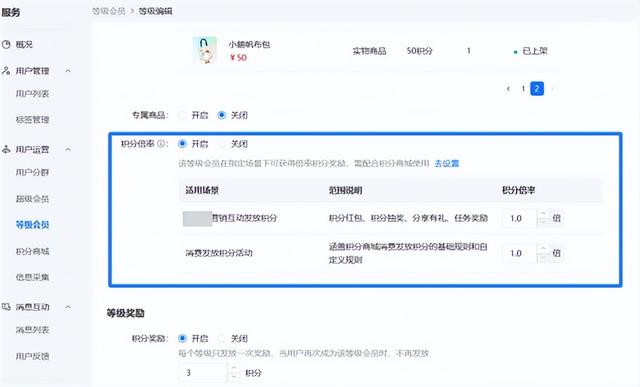Open 超级会员 in the sidebar
The height and width of the screenshot is (387, 640).
click(32, 199)
